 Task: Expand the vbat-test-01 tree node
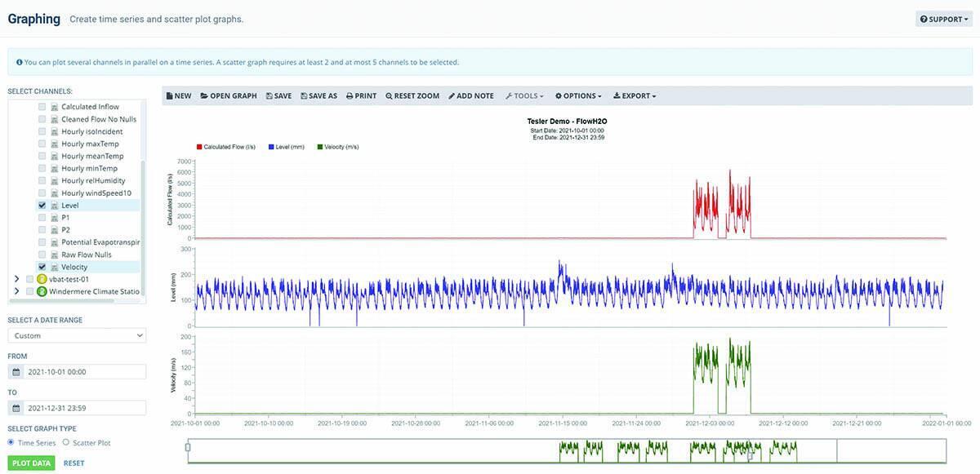16,279
